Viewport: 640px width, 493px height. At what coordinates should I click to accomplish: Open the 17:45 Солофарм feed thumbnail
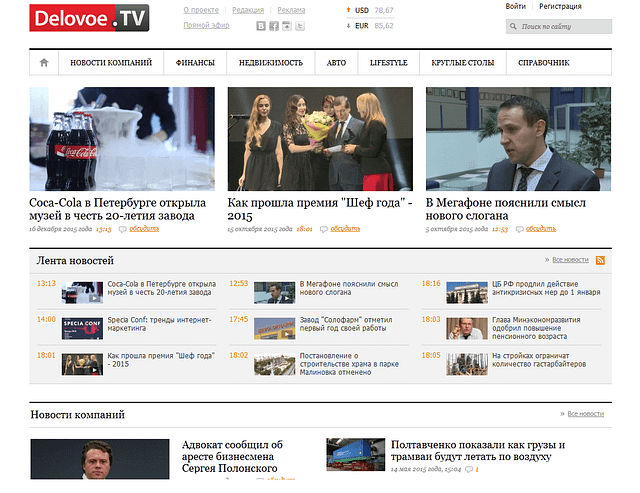coord(274,329)
